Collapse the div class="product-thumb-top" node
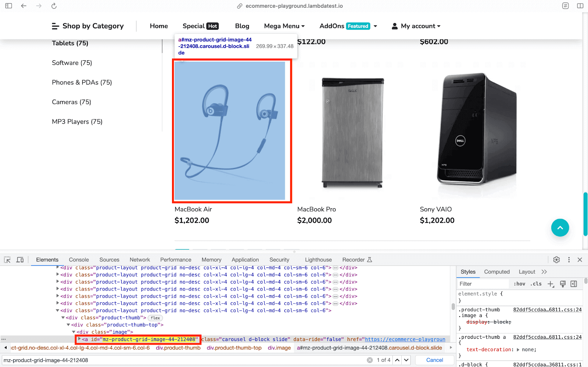The height and width of the screenshot is (367, 588). [x=68, y=325]
